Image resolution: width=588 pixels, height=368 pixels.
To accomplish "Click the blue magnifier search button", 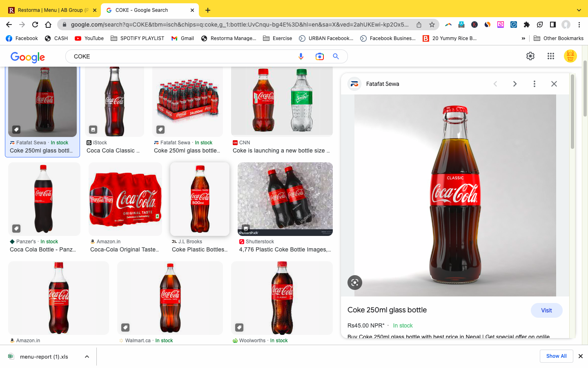I will [x=336, y=56].
